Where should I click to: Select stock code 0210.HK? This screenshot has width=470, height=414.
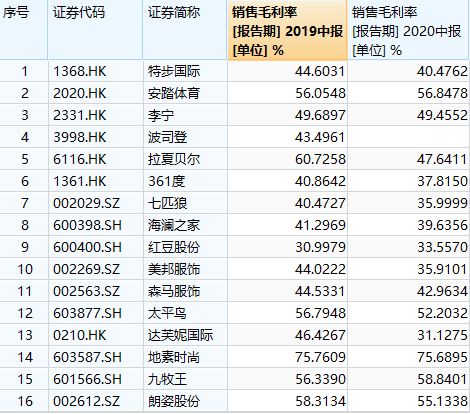pos(80,335)
